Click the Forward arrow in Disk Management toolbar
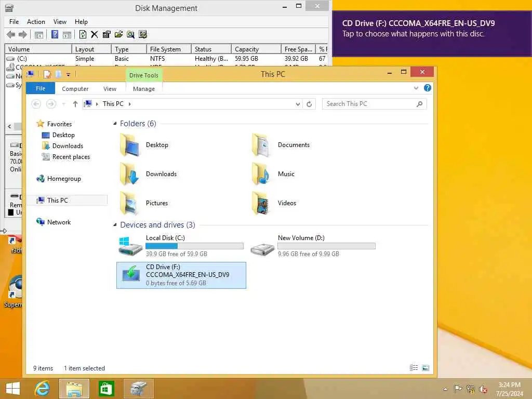532x399 pixels. coord(23,34)
